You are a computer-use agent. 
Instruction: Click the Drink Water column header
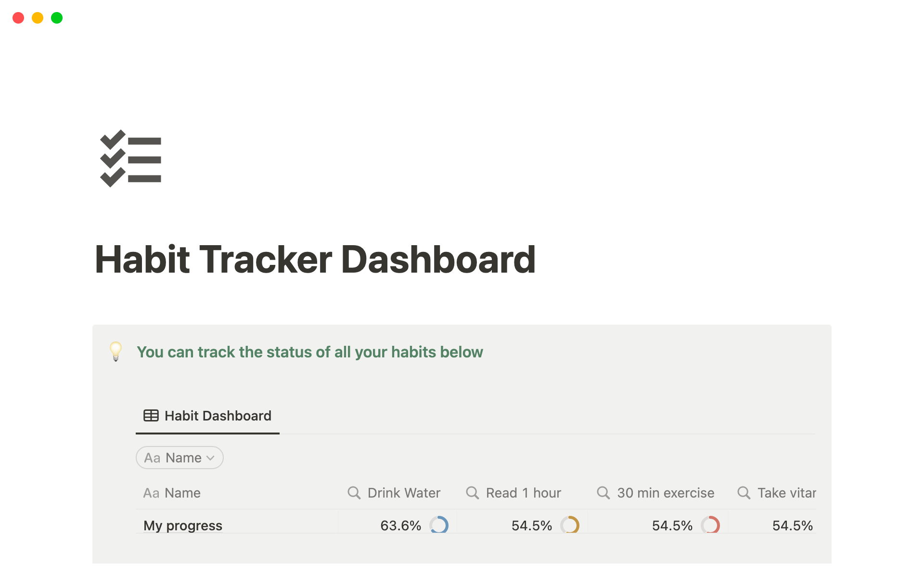click(403, 493)
